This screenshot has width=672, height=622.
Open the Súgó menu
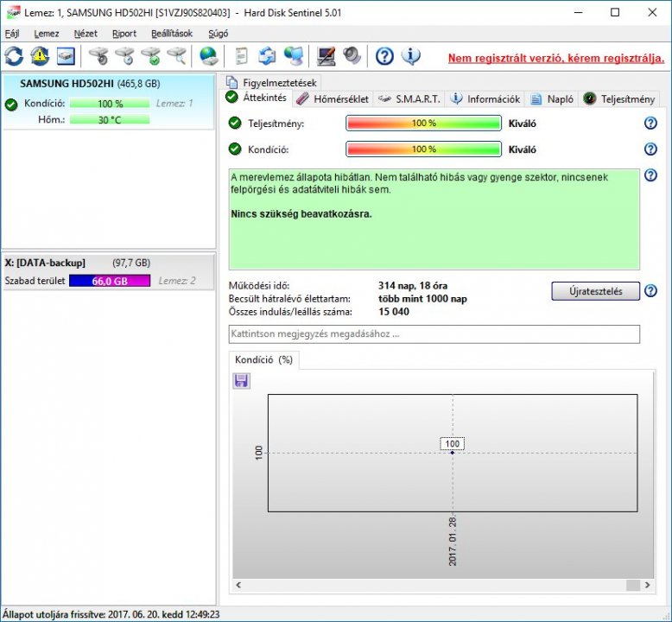[x=219, y=34]
